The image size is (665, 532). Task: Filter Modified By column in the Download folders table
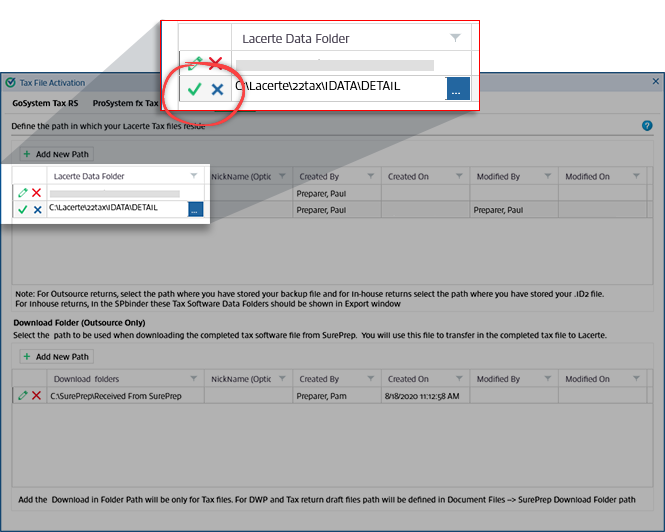pos(548,378)
